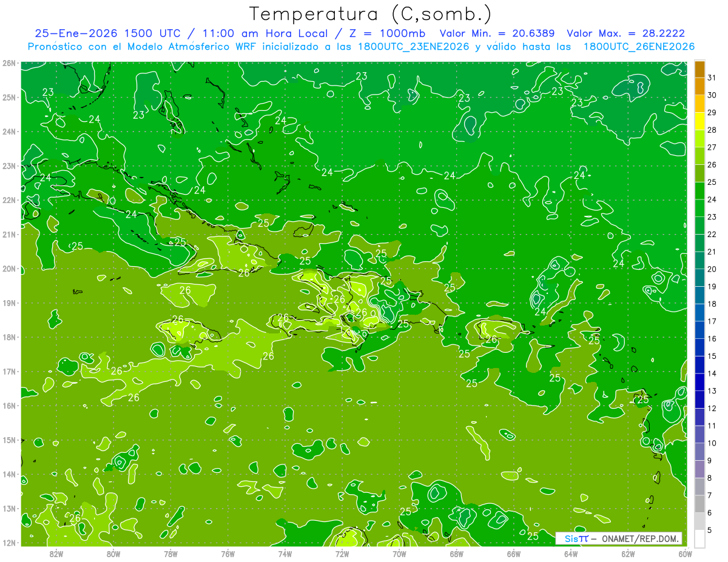Screen dimensions: 728x562
Task: Click the 76W longitude axis label
Action: coord(228,554)
